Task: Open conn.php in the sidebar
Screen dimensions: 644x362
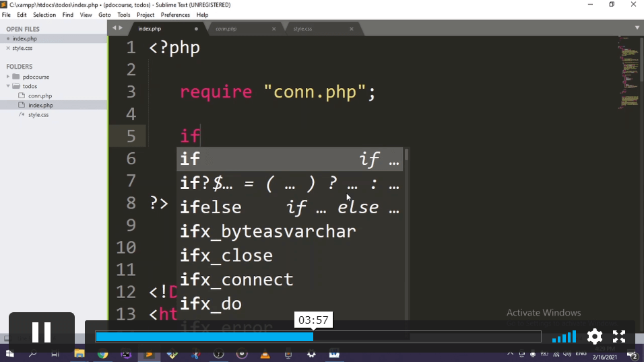Action: click(x=40, y=96)
